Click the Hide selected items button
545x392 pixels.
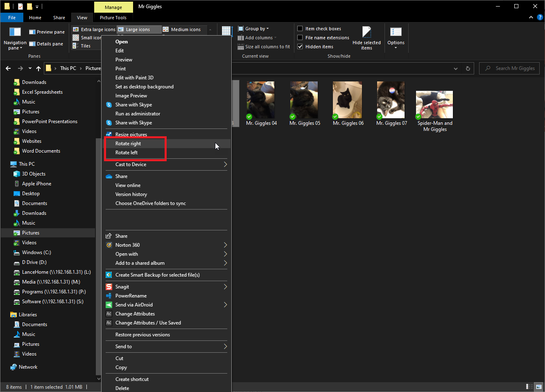pyautogui.click(x=366, y=38)
